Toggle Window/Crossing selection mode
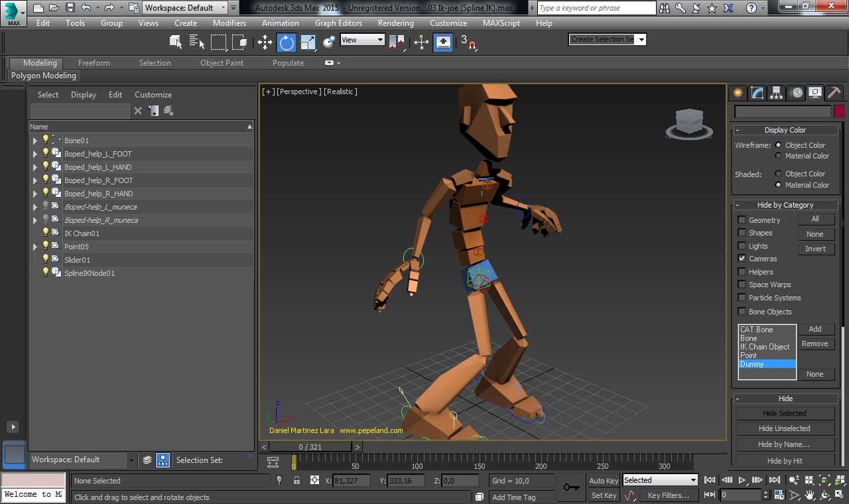Screen dimensions: 849x504 coord(239,42)
